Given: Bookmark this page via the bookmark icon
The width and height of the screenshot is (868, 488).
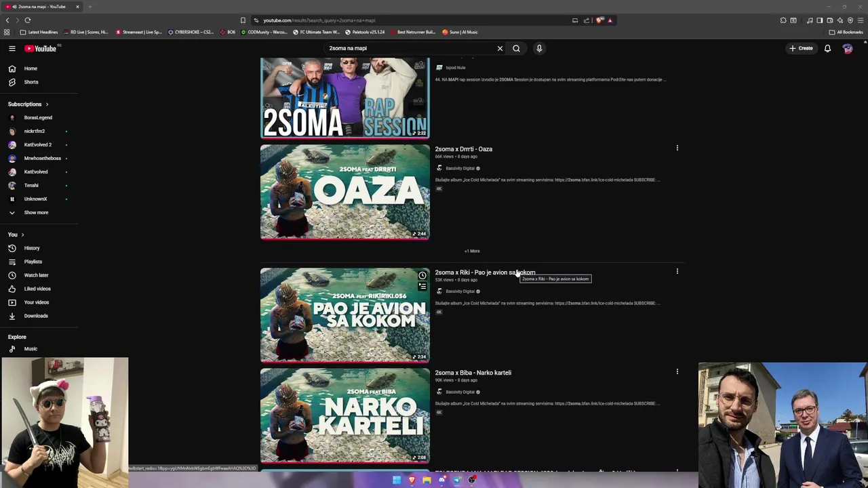Looking at the screenshot, I should tap(243, 20).
